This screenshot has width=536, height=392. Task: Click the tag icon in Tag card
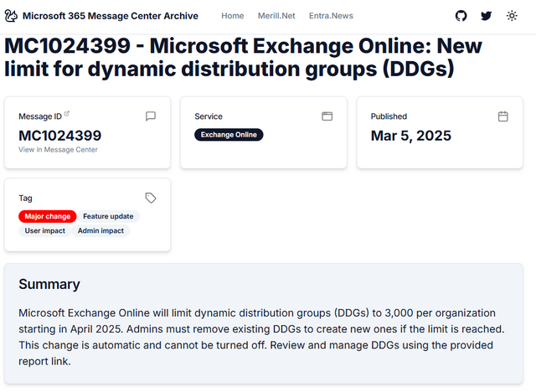tap(151, 198)
